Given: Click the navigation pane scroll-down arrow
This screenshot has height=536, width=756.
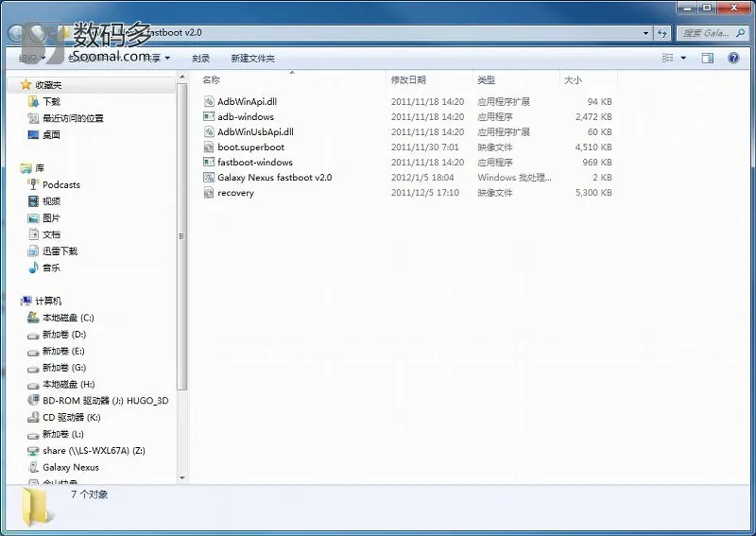Looking at the screenshot, I should [x=181, y=477].
